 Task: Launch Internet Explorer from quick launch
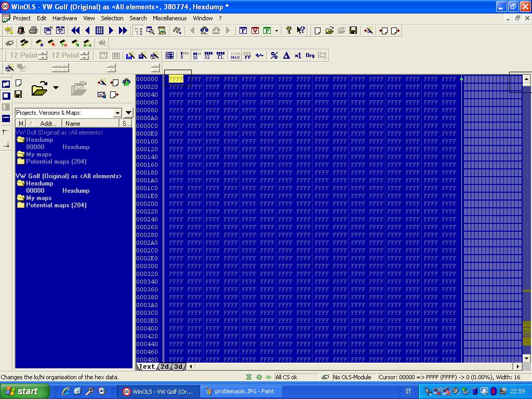tap(65, 392)
